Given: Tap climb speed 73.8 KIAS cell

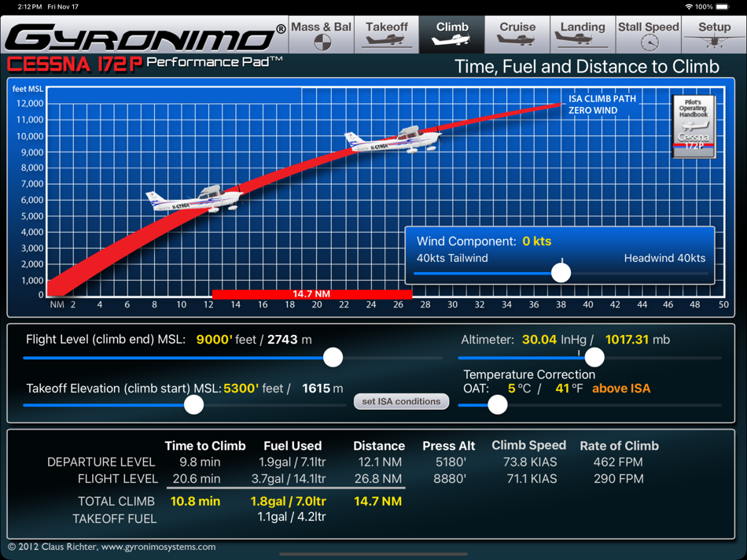Looking at the screenshot, I should [530, 462].
